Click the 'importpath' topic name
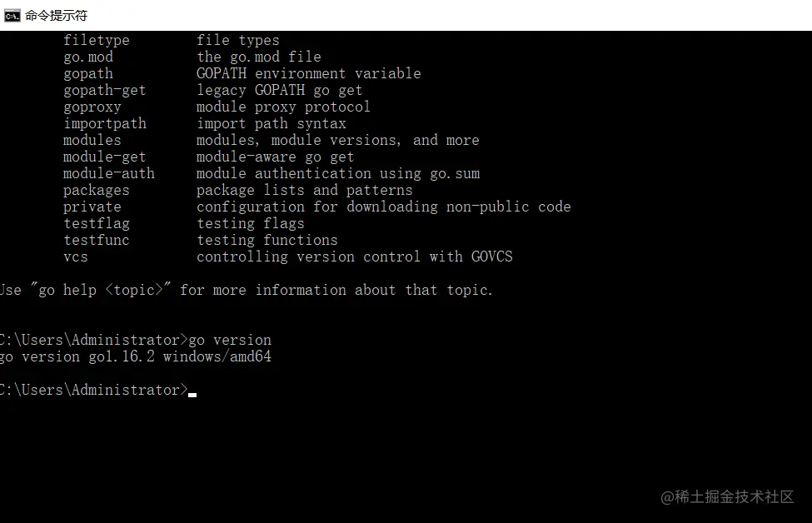Viewport: 812px width, 523px height. click(x=104, y=123)
